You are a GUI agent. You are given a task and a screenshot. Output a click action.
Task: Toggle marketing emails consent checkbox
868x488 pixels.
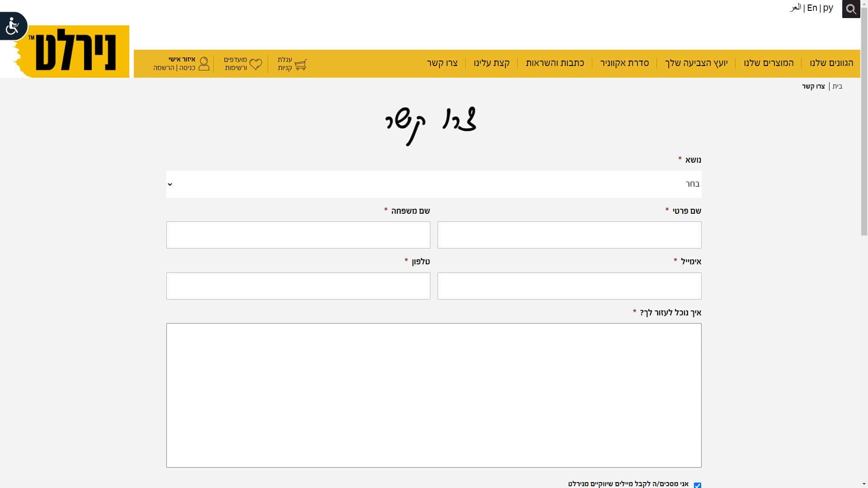698,485
